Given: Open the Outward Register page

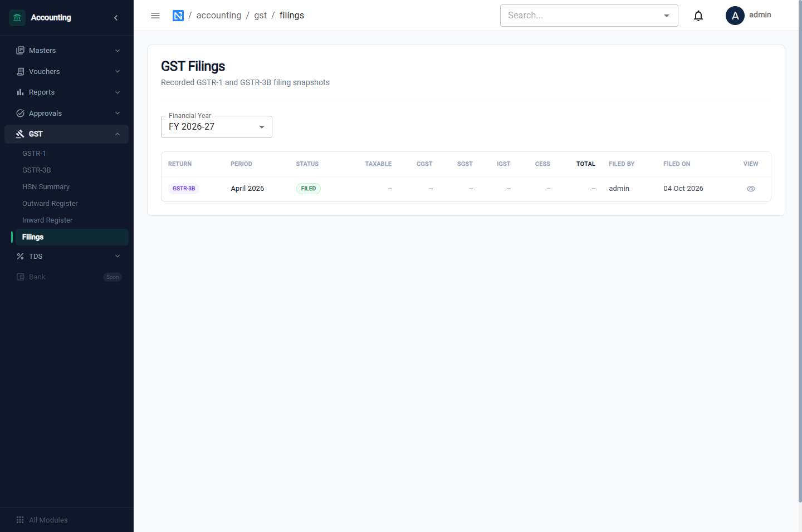Looking at the screenshot, I should point(50,204).
